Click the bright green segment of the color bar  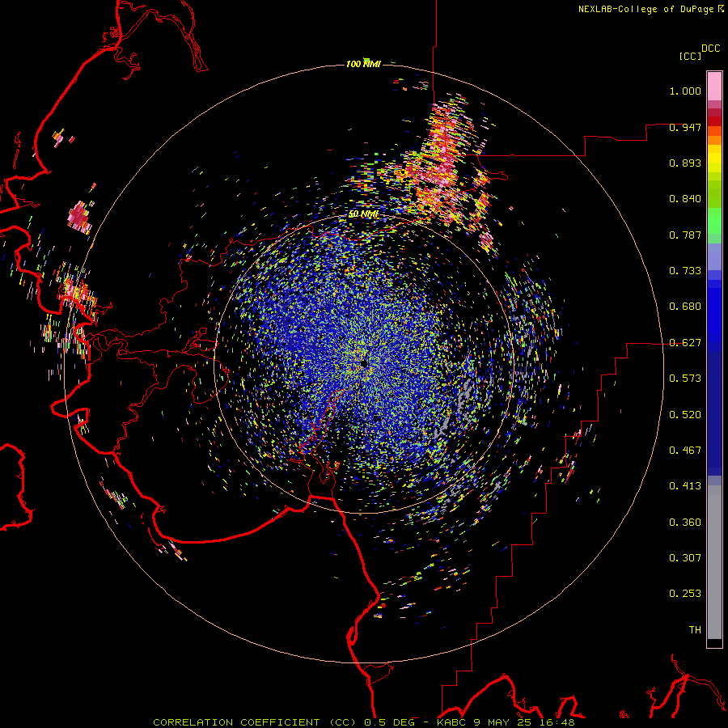point(714,221)
